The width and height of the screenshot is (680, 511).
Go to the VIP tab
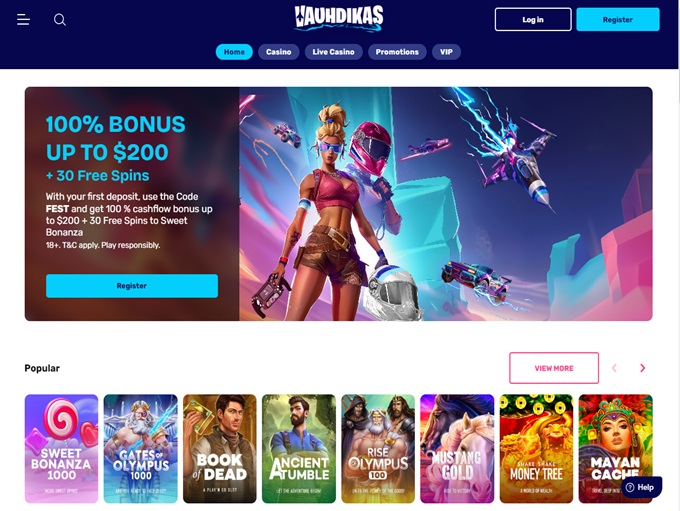446,52
